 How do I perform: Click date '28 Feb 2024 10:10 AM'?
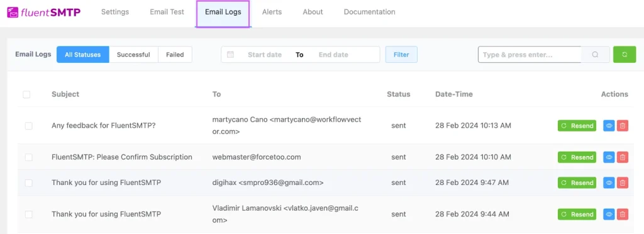point(473,157)
